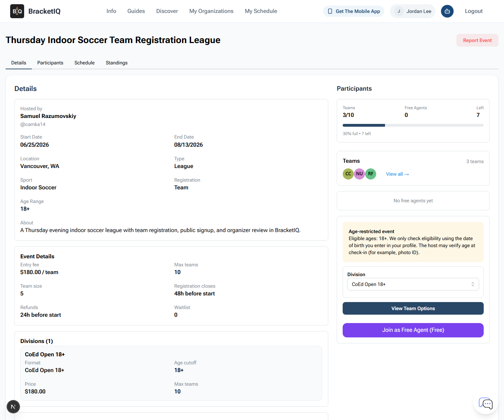Screen dimensions: 504x420
Task: Open My Schedule in the navigation
Action: (x=261, y=11)
